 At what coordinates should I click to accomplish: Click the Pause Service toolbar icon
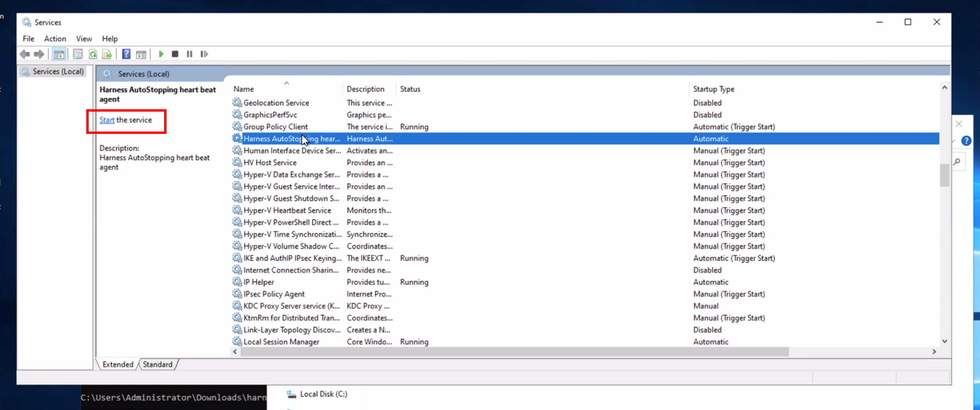click(190, 54)
